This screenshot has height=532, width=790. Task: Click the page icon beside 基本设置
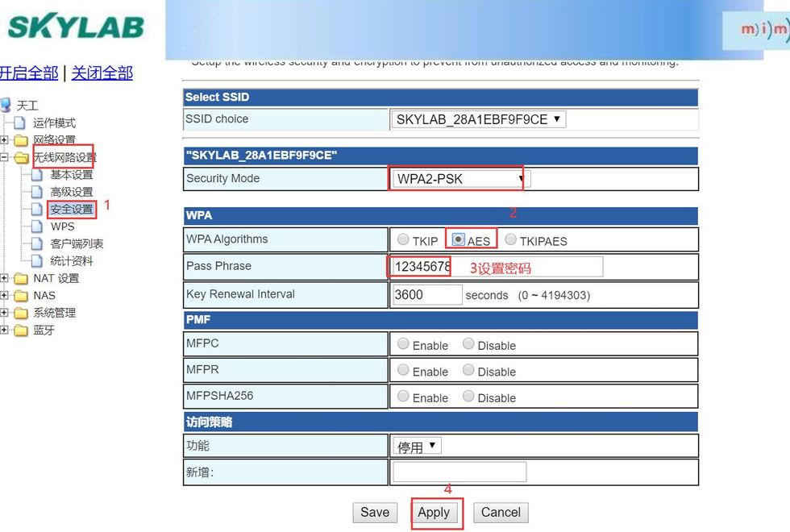click(x=36, y=174)
